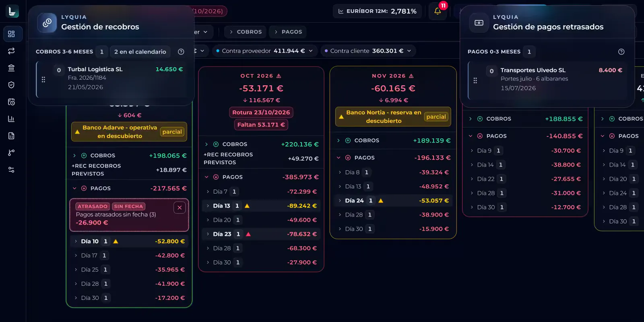Click the Lyquia logo at top left
The width and height of the screenshot is (644, 322).
pos(12,11)
